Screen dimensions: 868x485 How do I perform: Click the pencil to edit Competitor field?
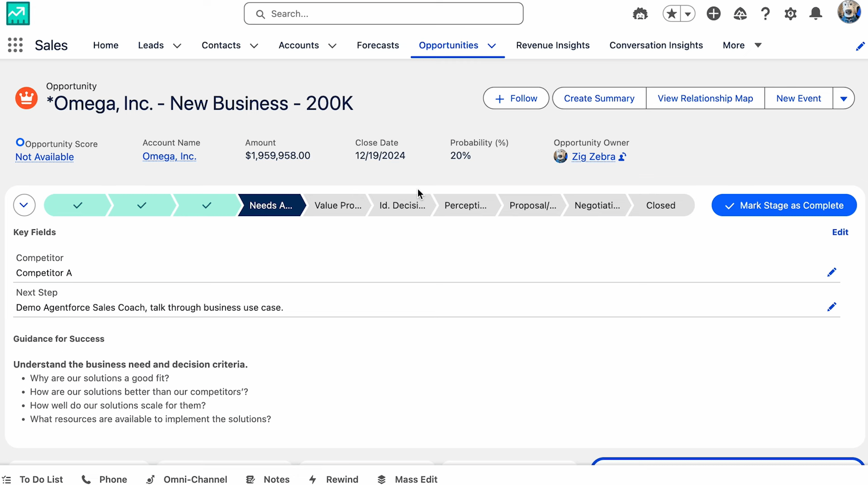[x=832, y=272]
